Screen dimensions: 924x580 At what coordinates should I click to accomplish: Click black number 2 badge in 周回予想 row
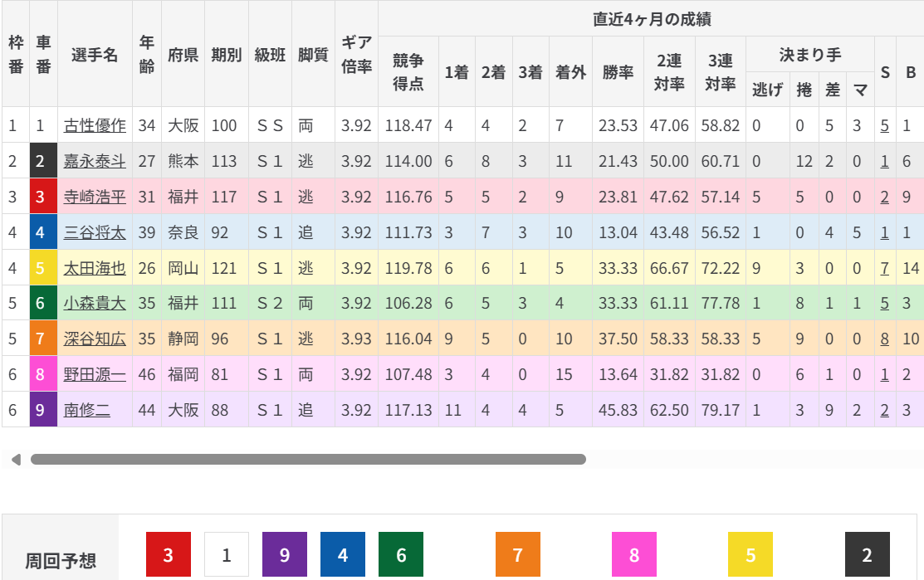(867, 554)
